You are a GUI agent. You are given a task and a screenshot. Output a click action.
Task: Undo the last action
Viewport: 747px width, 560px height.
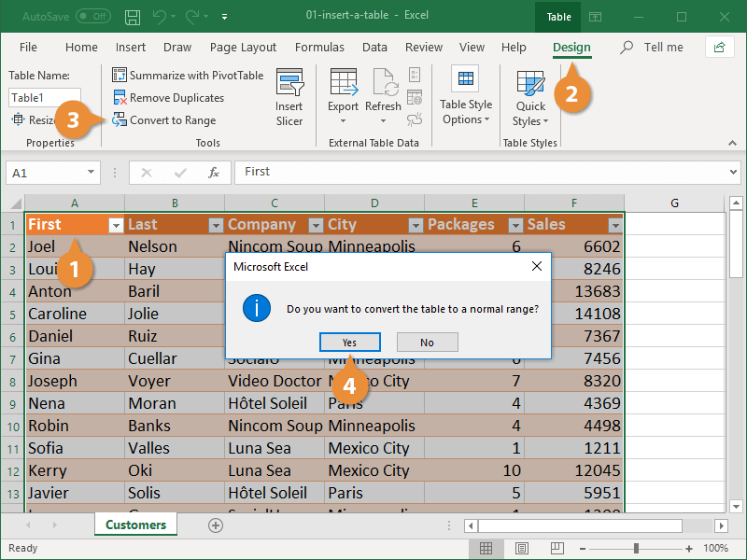coord(159,16)
